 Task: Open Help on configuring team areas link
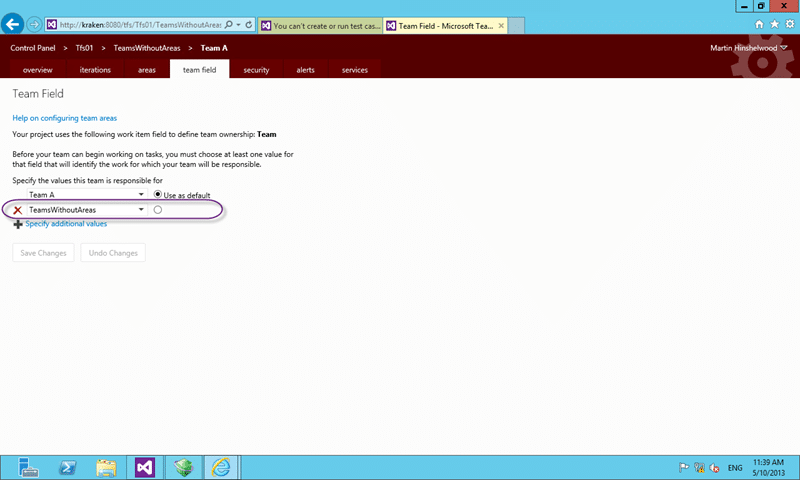coord(65,118)
